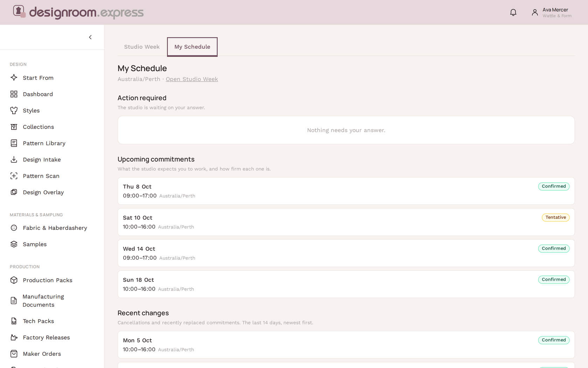This screenshot has width=588, height=368.
Task: Click the Design Overlay icon
Action: 14,192
